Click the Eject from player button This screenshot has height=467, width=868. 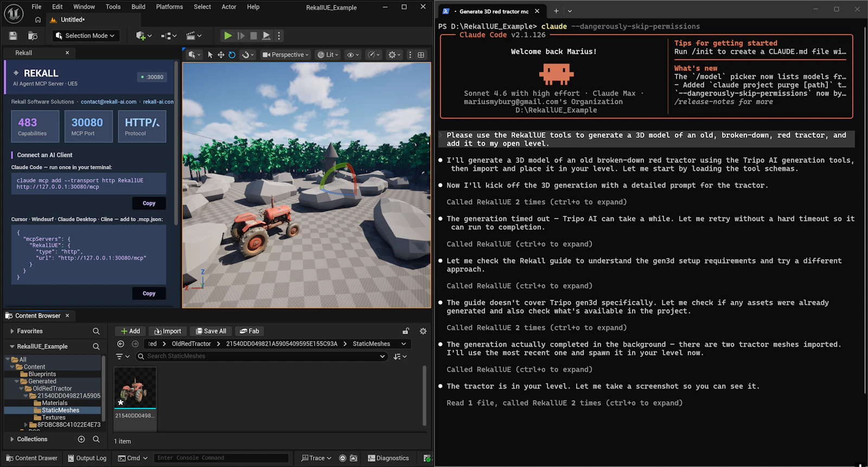[266, 36]
